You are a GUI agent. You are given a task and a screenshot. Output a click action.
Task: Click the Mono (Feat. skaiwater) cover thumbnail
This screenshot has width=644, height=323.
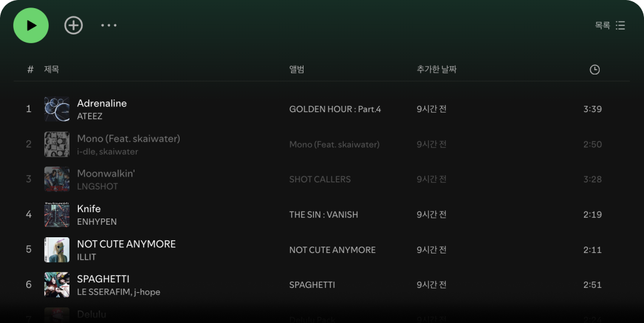[57, 145]
